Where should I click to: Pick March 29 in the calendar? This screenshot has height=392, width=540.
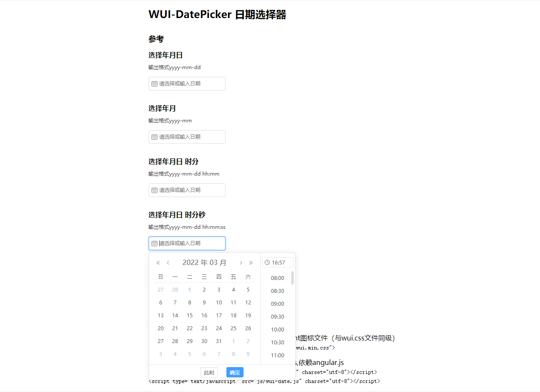click(190, 341)
